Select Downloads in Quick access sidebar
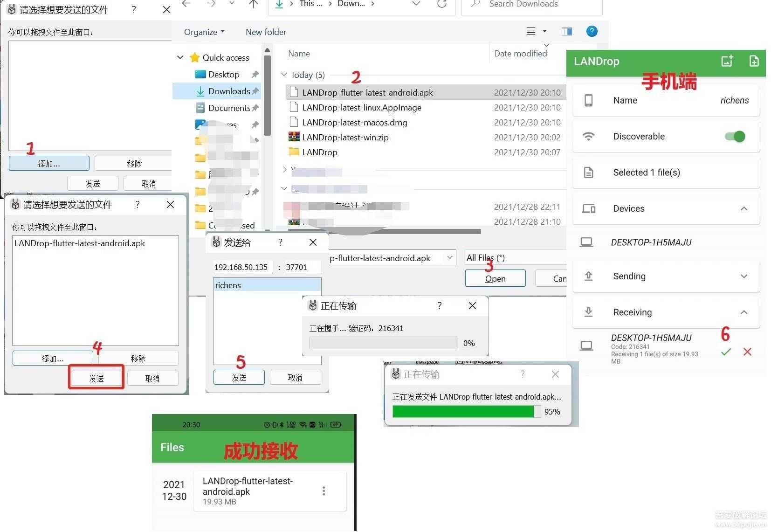 (228, 91)
